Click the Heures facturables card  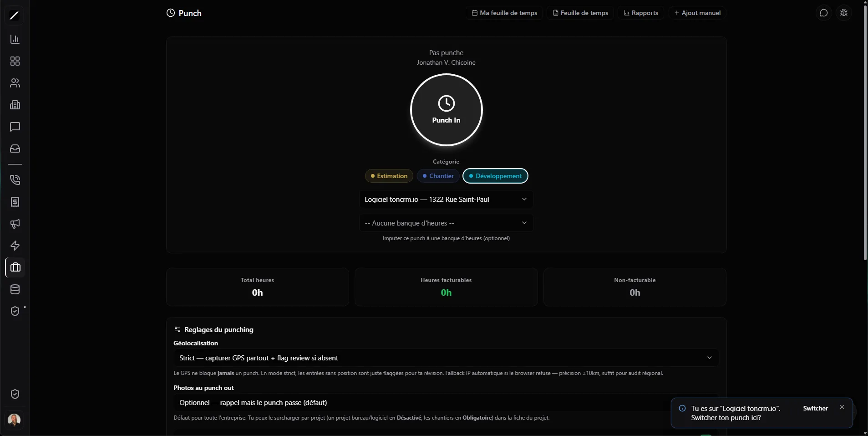pyautogui.click(x=446, y=287)
